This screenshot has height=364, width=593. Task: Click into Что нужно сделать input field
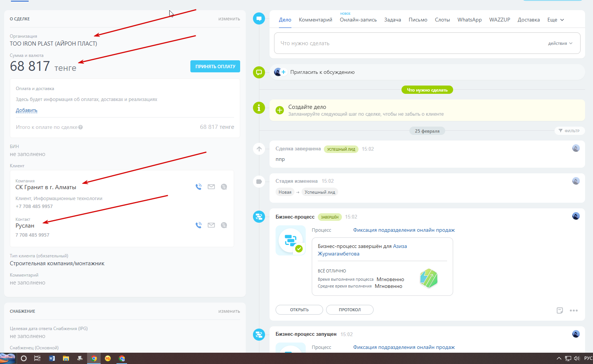click(427, 43)
